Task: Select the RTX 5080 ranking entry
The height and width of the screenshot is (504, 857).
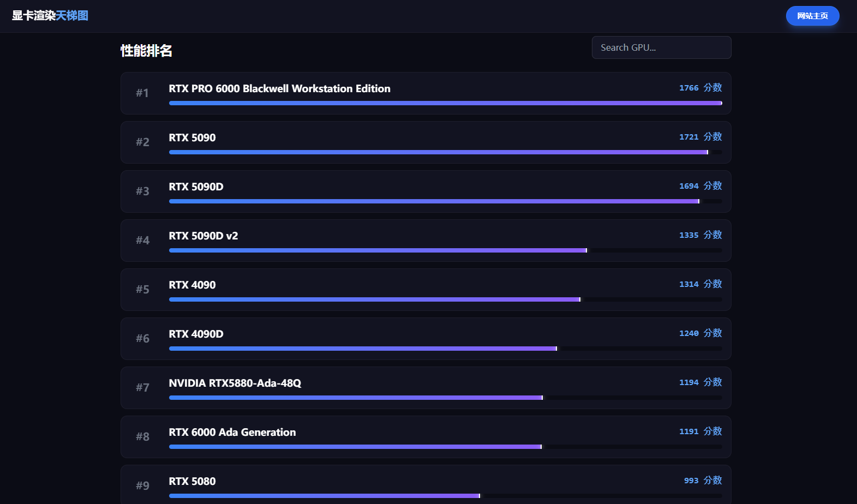Action: (192, 481)
